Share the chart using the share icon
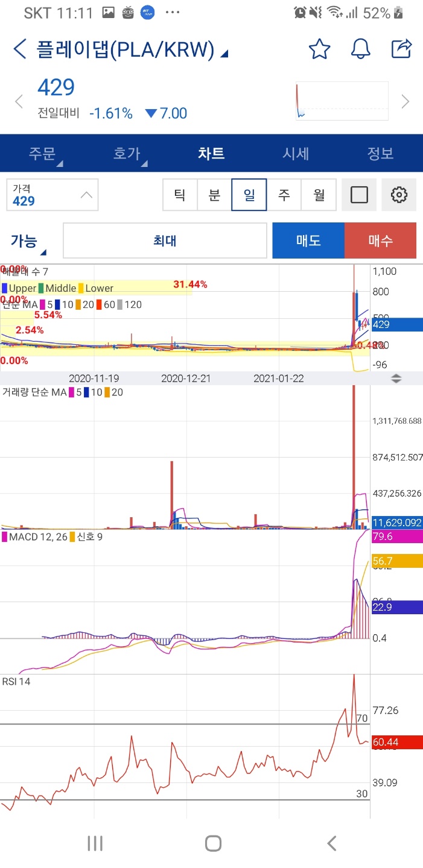 coord(401,48)
